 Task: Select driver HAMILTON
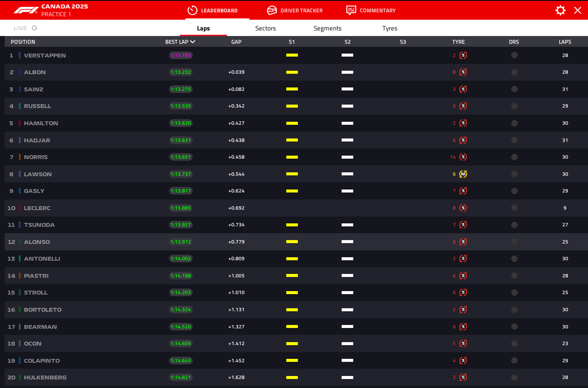[x=41, y=123]
